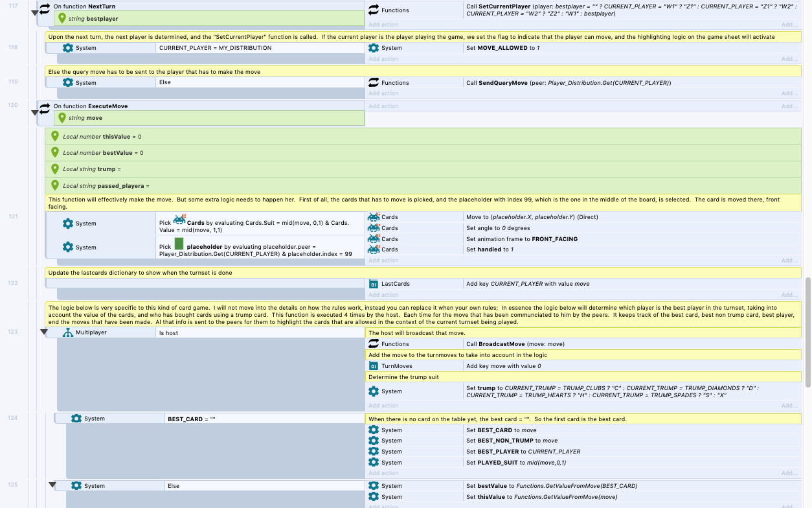
Task: Select the function icon beside On function ExecuteMove
Action: [45, 109]
